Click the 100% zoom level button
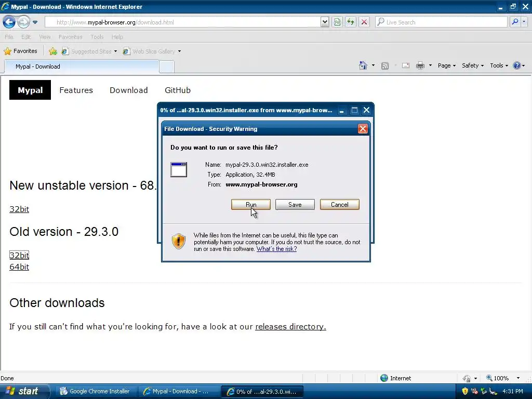532x399 pixels. pos(497,378)
